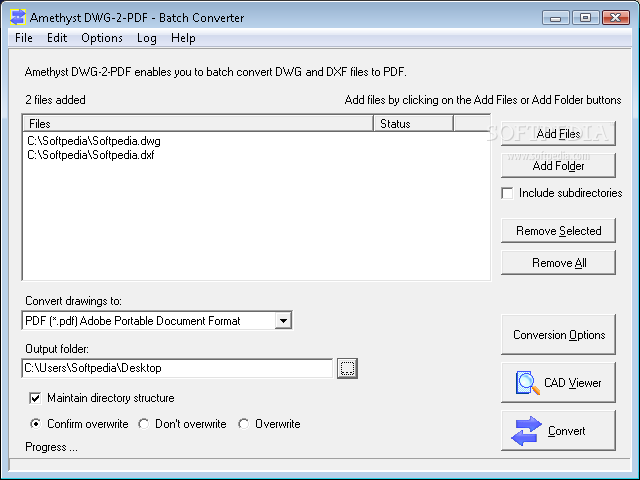Image resolution: width=640 pixels, height=480 pixels.
Task: Minimize the Batch Converter window
Action: [556, 18]
